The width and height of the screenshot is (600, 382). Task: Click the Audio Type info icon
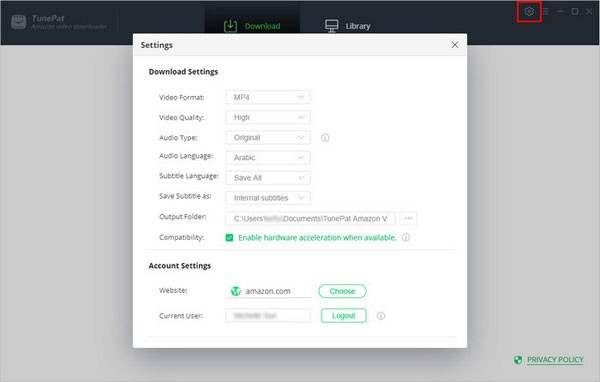325,138
